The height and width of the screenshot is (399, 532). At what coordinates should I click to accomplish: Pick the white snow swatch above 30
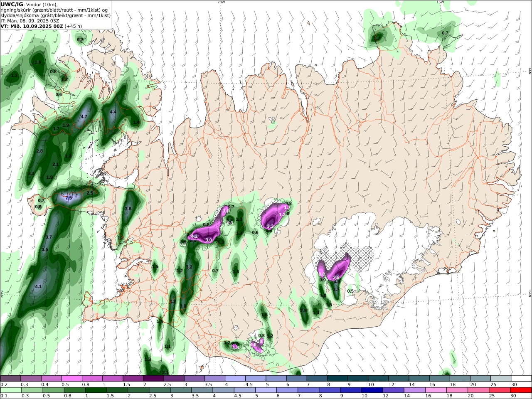(x=521, y=379)
